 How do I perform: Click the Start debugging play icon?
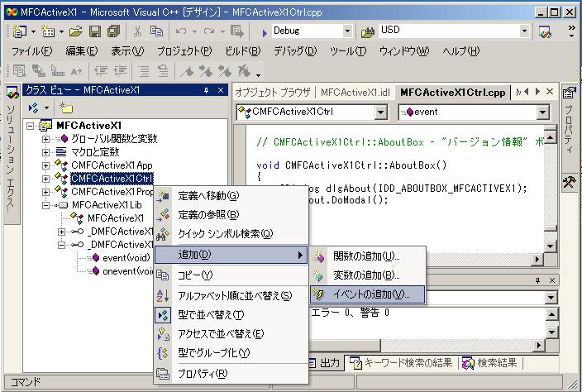click(x=265, y=33)
